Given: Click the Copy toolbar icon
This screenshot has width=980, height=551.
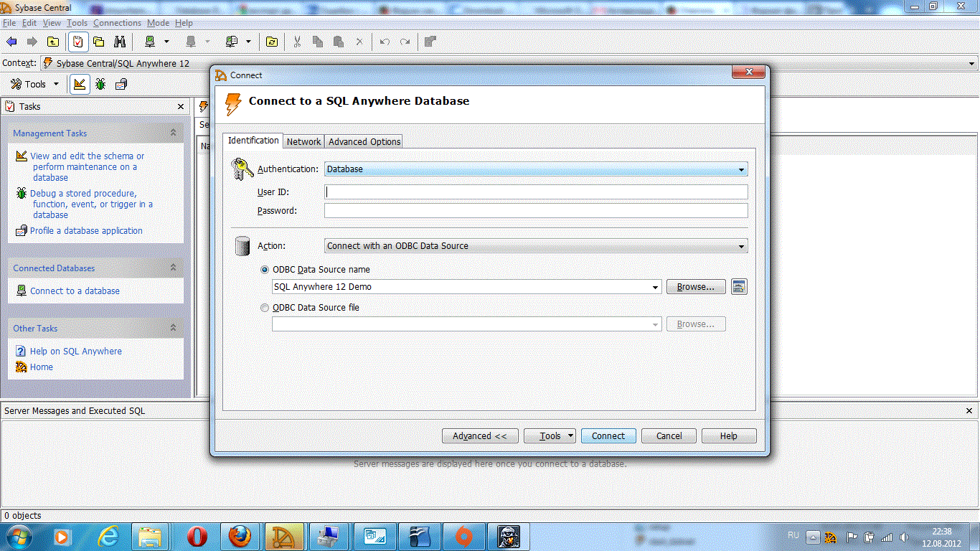Looking at the screenshot, I should click(x=318, y=42).
